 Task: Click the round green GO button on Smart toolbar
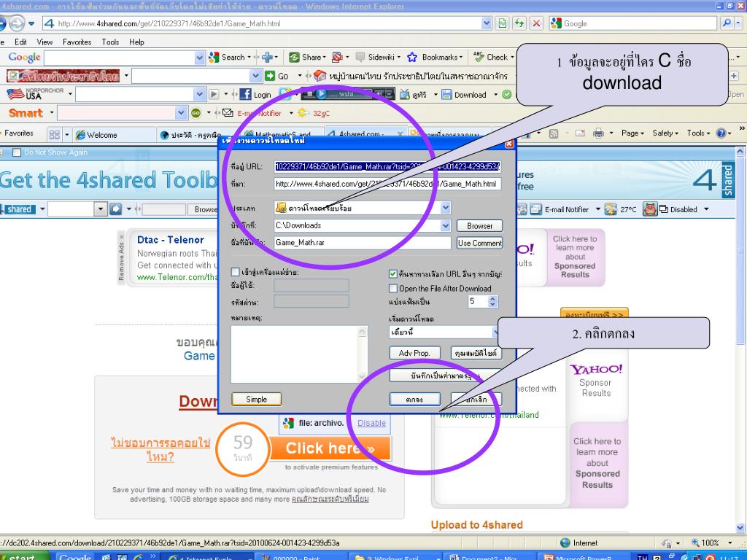click(196, 113)
